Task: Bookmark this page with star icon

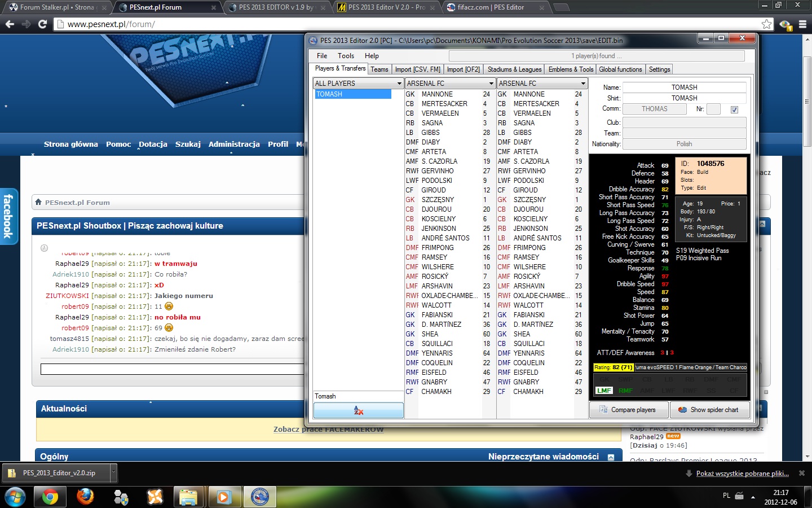Action: [766, 24]
